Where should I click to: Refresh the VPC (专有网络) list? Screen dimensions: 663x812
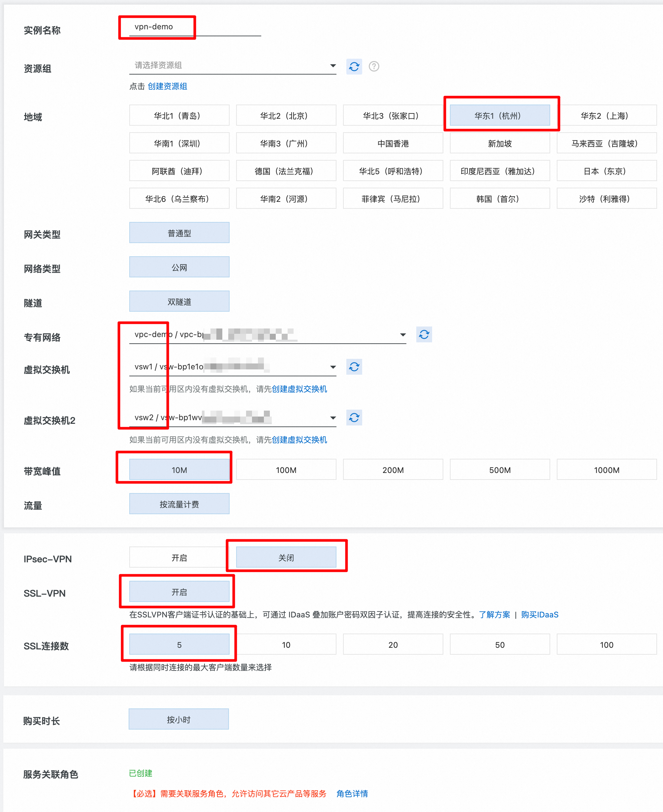tap(424, 334)
